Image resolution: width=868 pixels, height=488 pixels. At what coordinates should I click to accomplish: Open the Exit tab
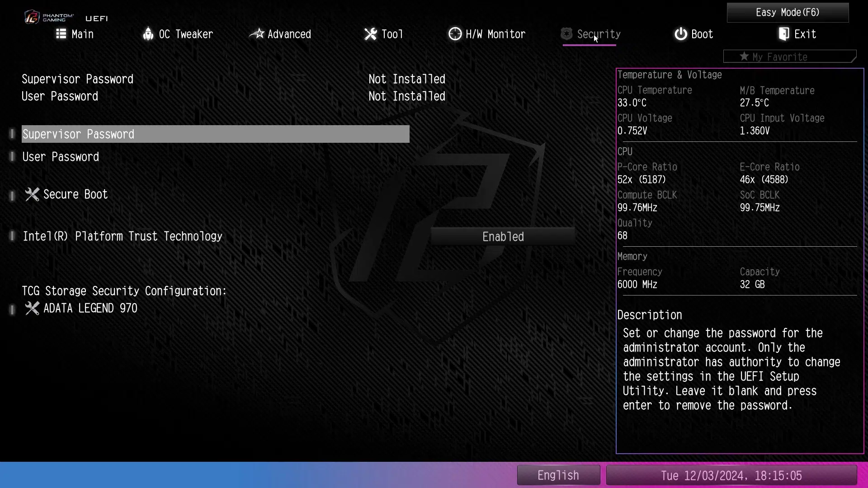coord(797,34)
